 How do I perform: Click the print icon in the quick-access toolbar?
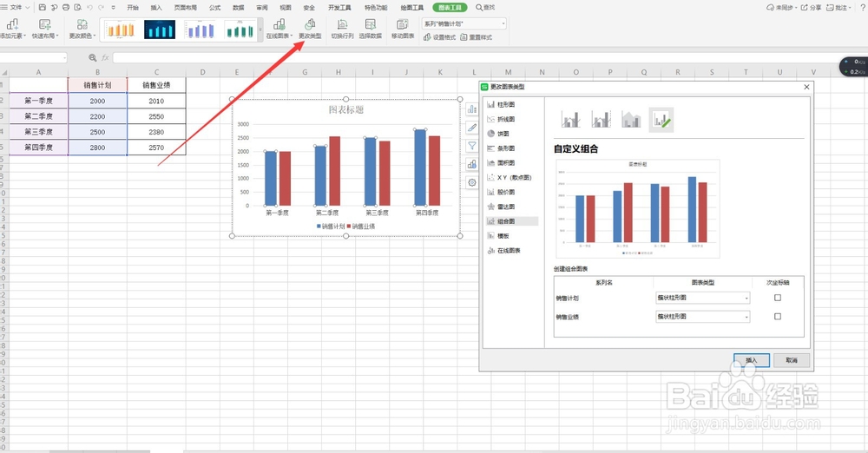pos(66,8)
